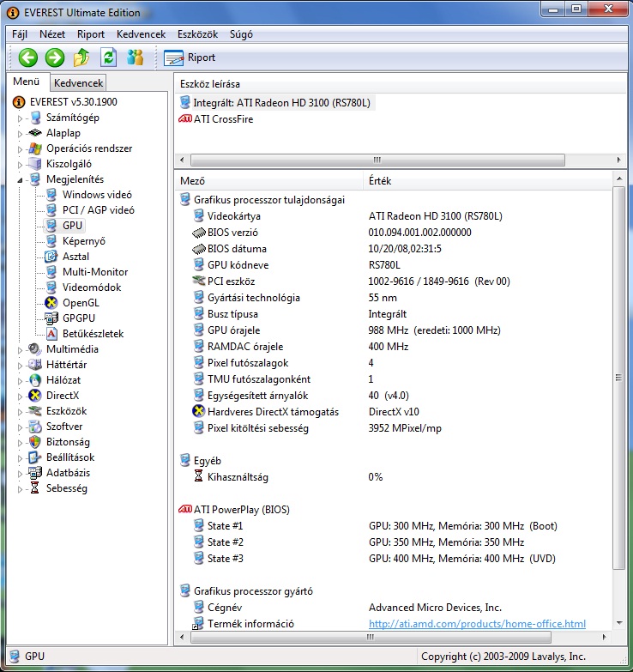The width and height of the screenshot is (633, 672).
Task: Expand the Alaplap tree node
Action: click(20, 134)
